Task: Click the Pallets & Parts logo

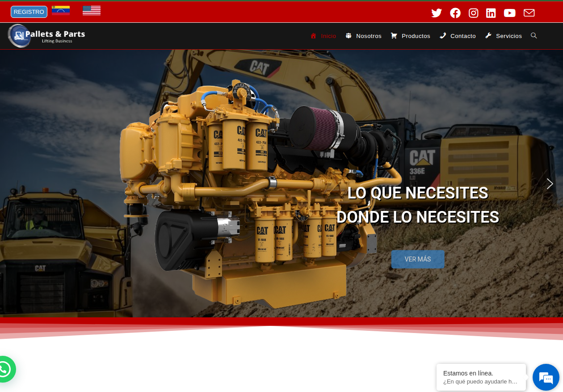Action: (46, 36)
